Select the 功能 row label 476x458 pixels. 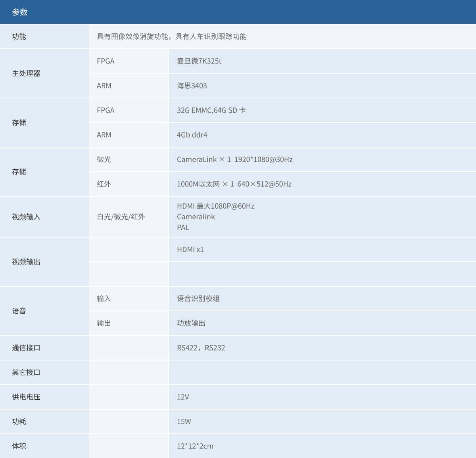click(19, 36)
